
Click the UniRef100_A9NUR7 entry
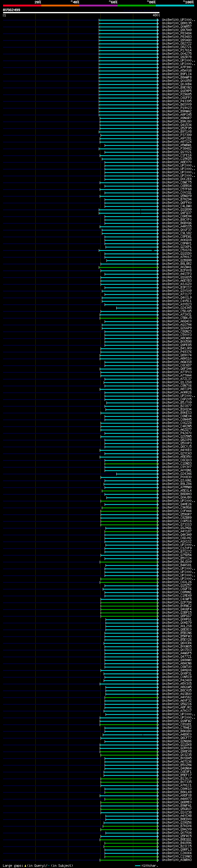tap(177, 118)
